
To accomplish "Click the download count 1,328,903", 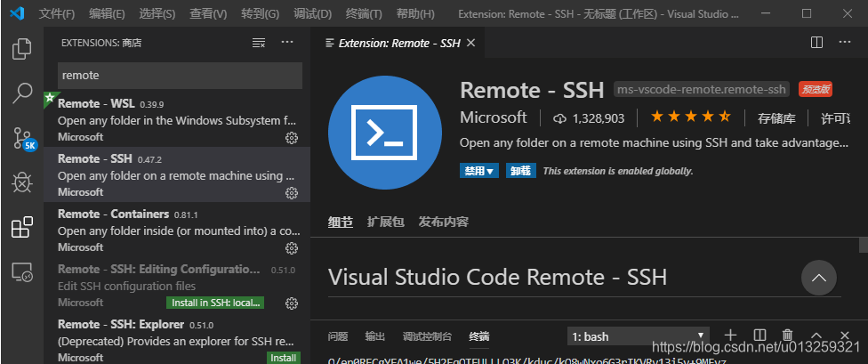I will click(x=589, y=118).
